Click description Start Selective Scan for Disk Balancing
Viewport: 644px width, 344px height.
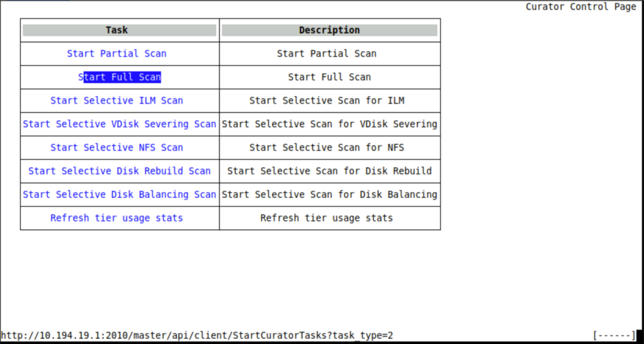[329, 194]
